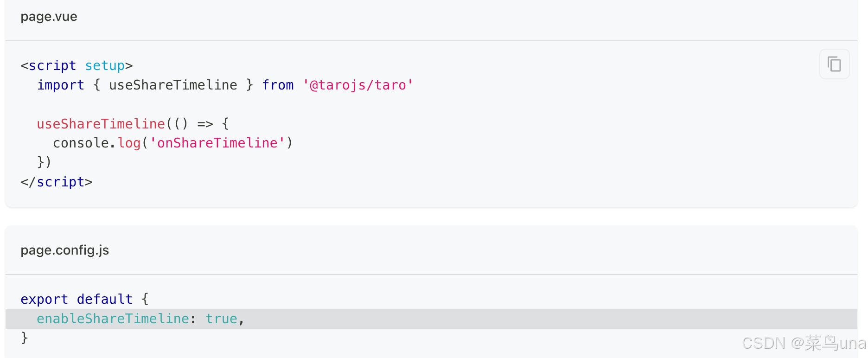Click the console.log 'log' method
This screenshot has width=868, height=358.
click(x=129, y=143)
